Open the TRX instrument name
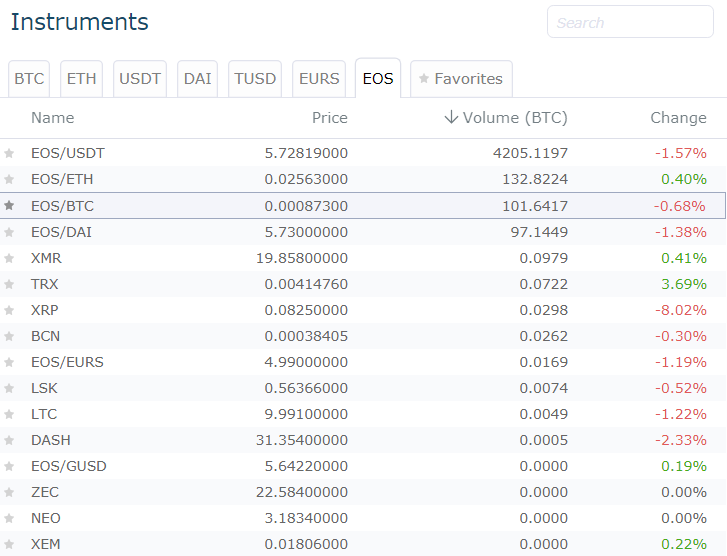 pos(45,284)
